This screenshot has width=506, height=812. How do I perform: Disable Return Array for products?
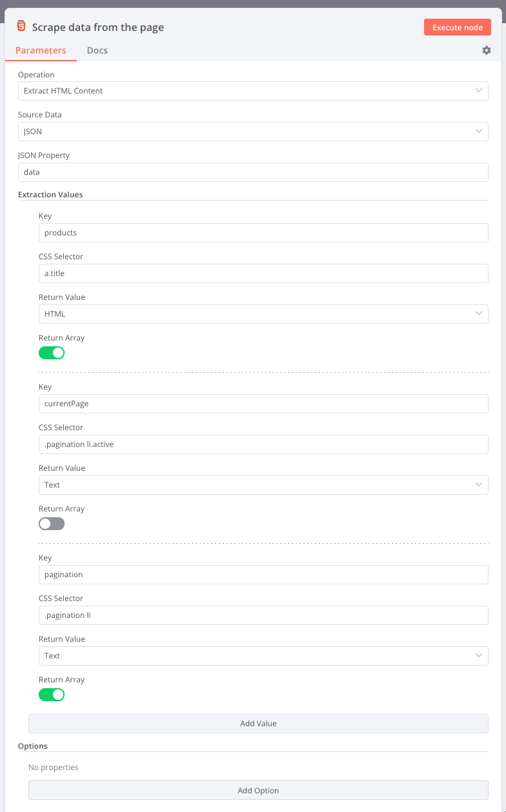tap(51, 353)
